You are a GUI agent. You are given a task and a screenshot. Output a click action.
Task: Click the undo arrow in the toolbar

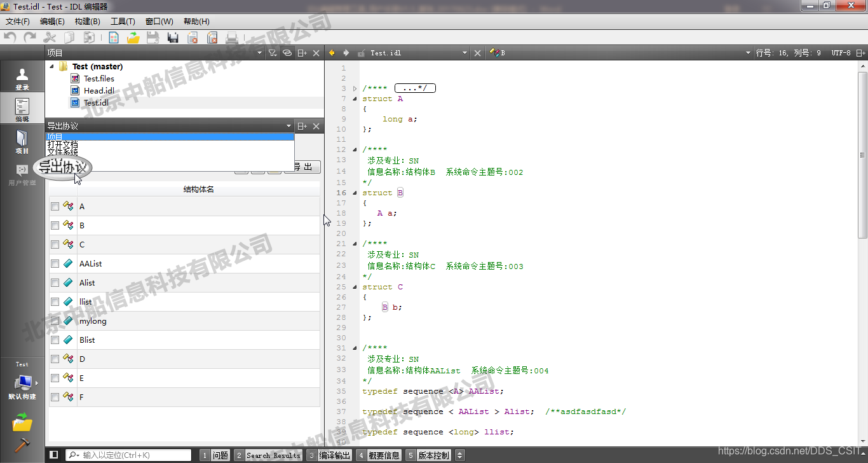pos(10,38)
